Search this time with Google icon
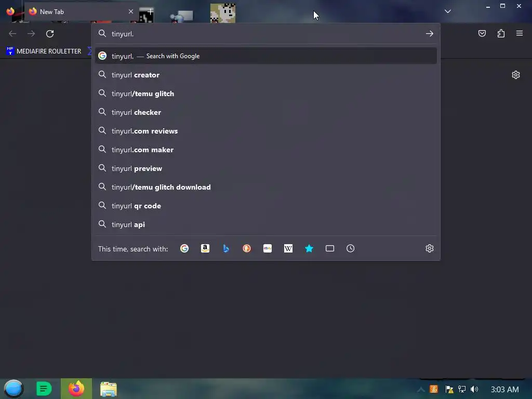532x399 pixels. tap(184, 248)
